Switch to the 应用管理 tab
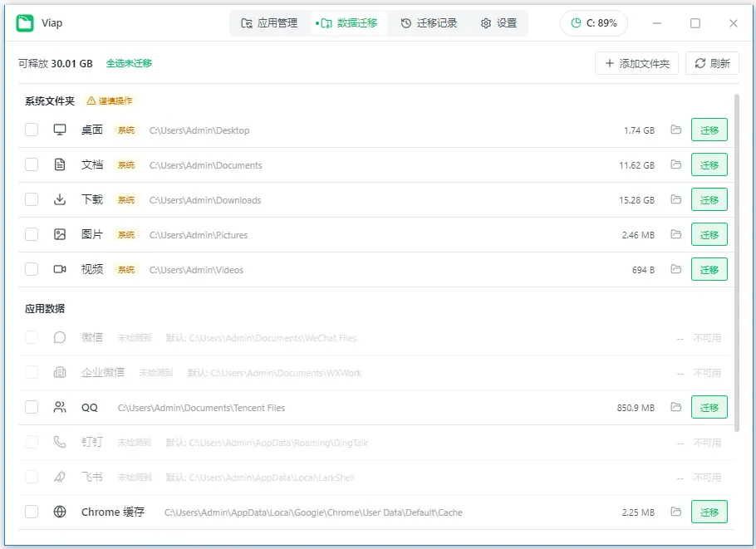Viewport: 756px width, 549px height. pyautogui.click(x=269, y=22)
